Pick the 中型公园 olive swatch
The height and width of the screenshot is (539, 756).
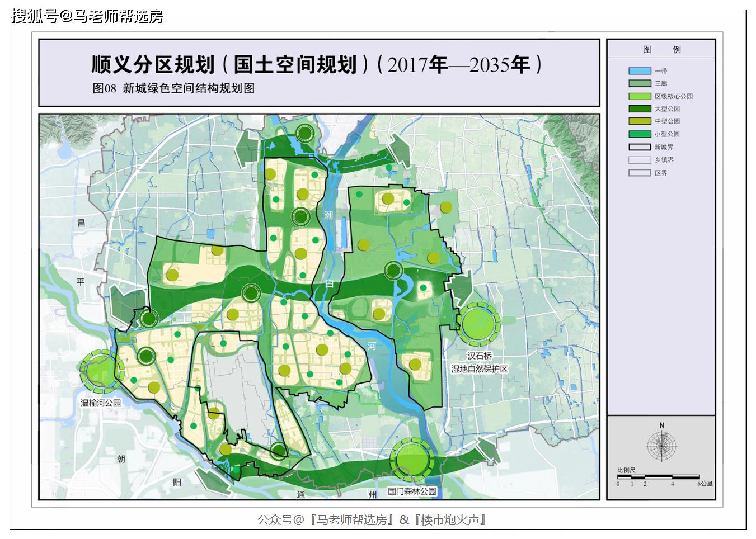coord(640,121)
